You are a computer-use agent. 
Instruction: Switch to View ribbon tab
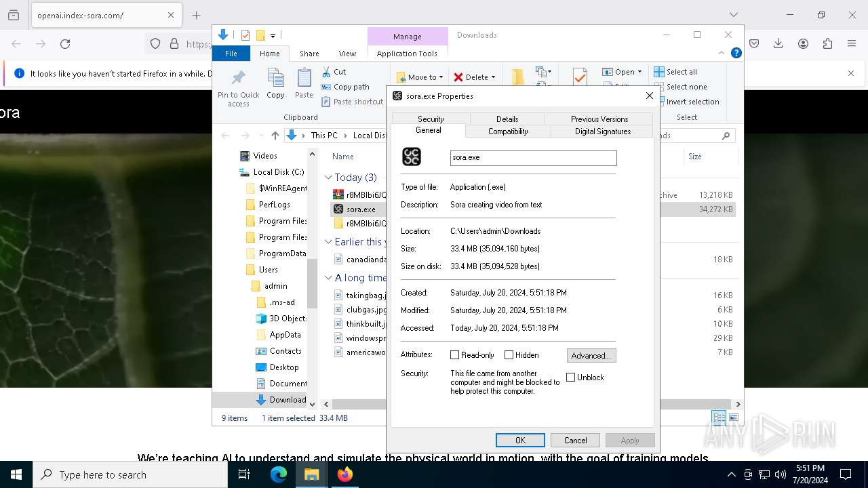347,54
